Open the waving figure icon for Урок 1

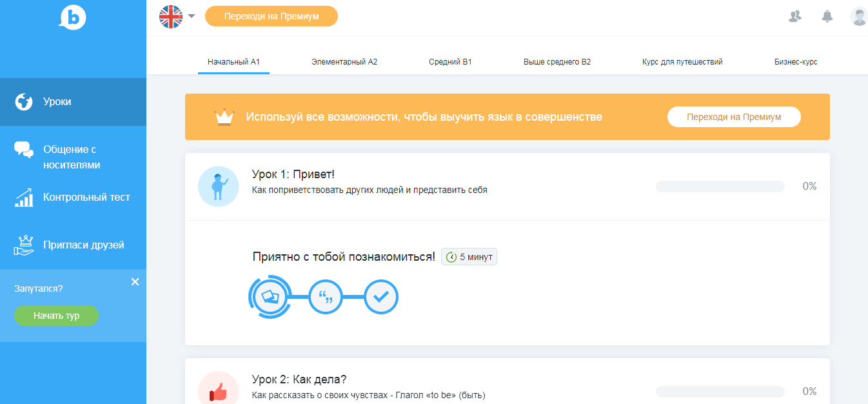[x=218, y=186]
